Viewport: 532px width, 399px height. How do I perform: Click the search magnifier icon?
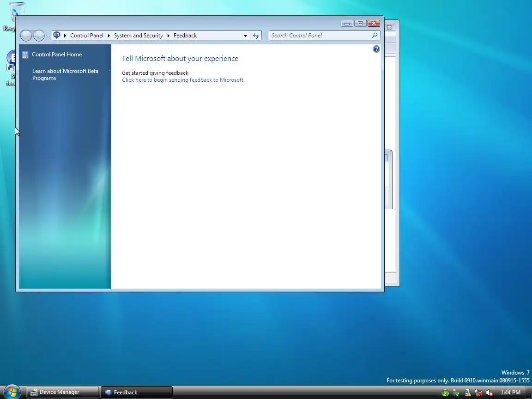(x=375, y=35)
